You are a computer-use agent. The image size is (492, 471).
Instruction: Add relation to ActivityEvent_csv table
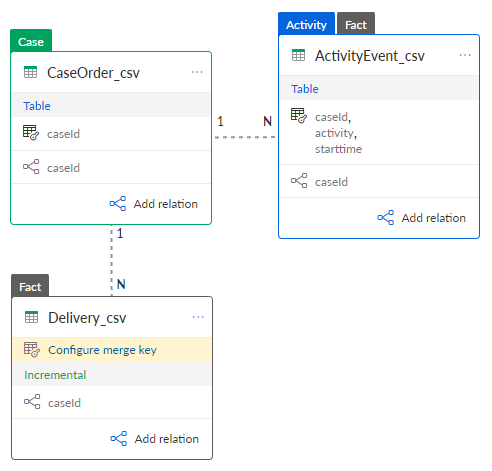coord(422,218)
